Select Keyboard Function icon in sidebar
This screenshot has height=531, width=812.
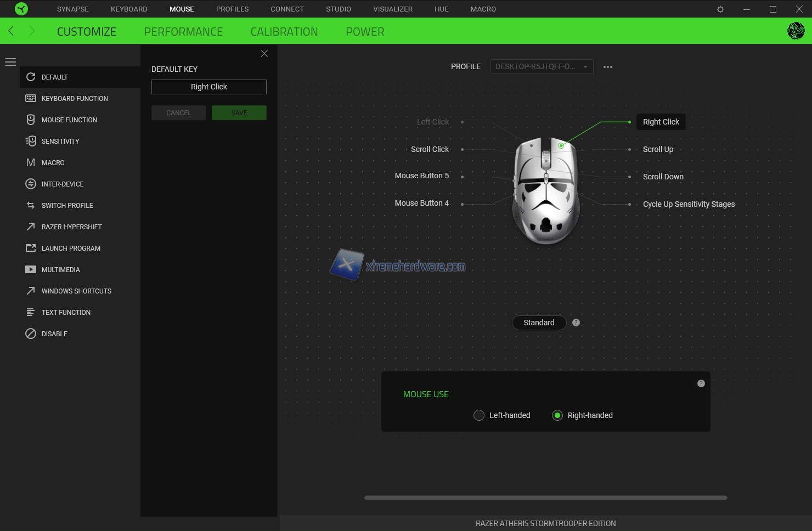click(31, 98)
